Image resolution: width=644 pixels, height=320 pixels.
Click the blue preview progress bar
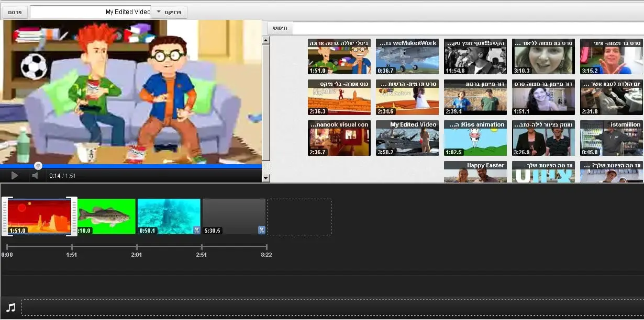click(x=131, y=166)
